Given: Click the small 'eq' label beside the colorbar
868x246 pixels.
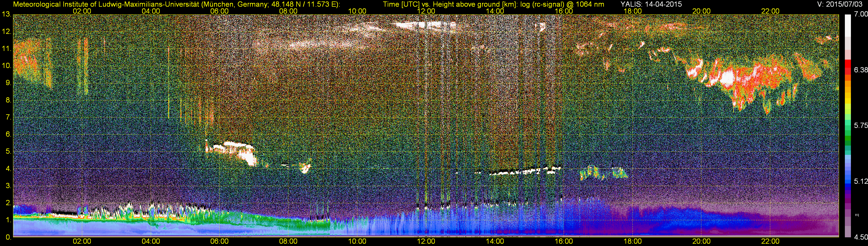Looking at the screenshot, I should pos(857,215).
